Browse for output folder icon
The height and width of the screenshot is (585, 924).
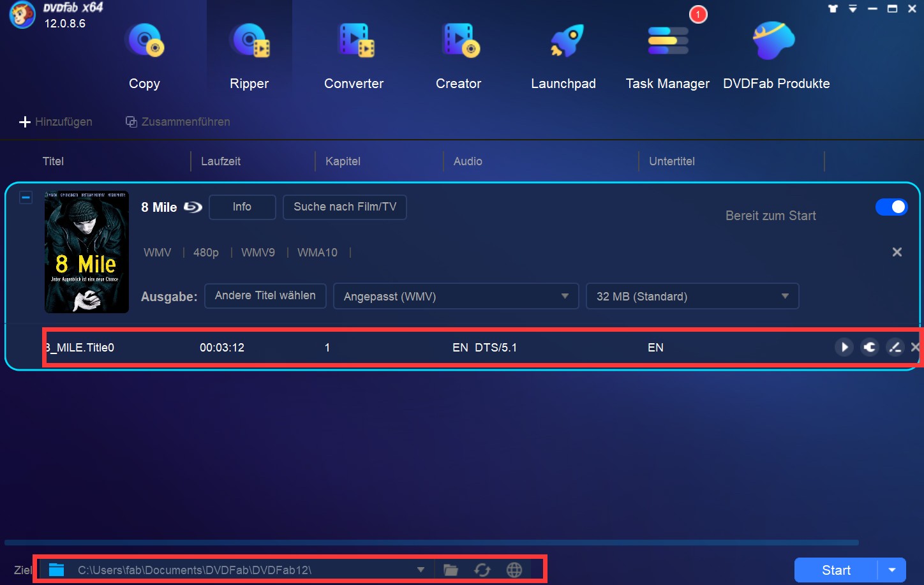pyautogui.click(x=451, y=570)
